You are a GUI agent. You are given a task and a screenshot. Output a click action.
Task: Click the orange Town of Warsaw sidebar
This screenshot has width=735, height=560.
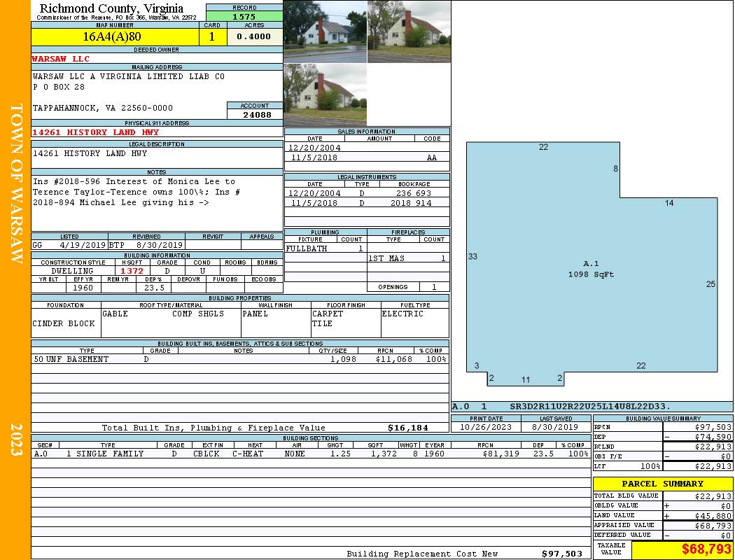pos(15,183)
